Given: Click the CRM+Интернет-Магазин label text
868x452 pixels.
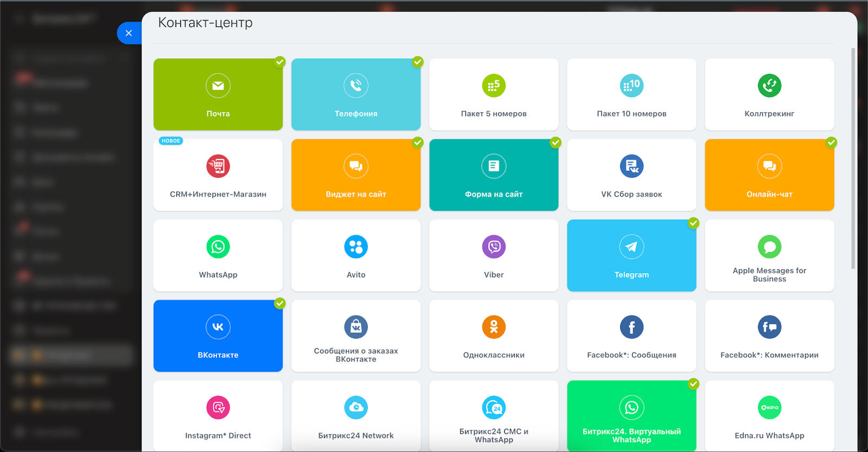Looking at the screenshot, I should (218, 194).
